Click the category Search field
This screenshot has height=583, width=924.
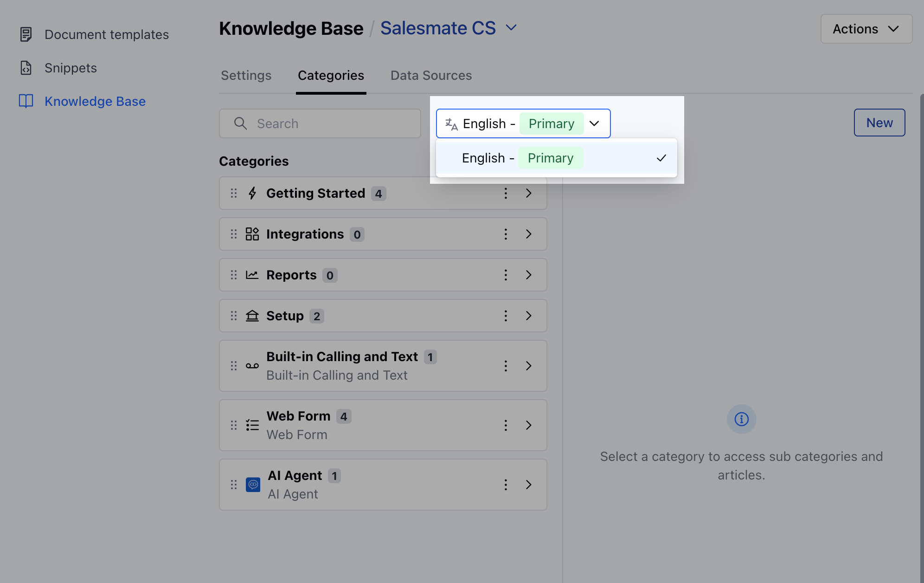pos(320,123)
